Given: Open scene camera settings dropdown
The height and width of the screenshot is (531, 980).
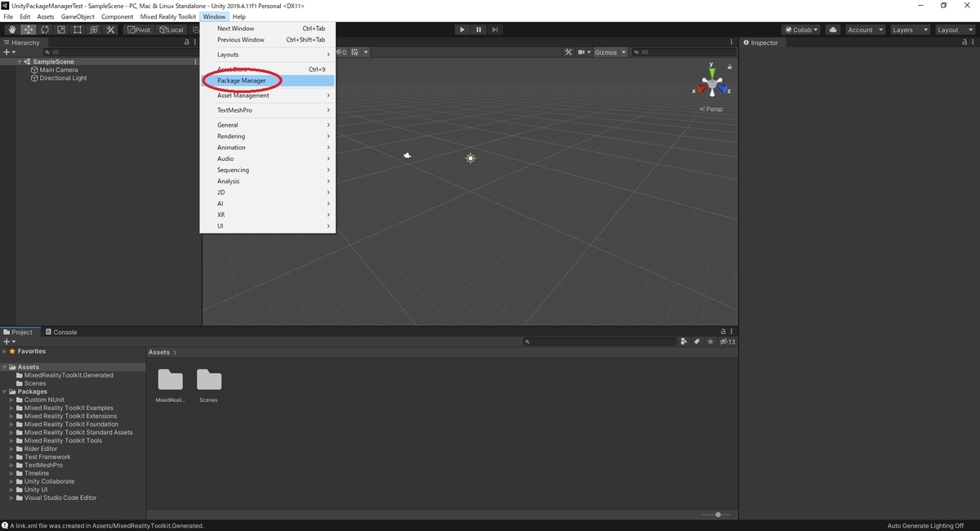Looking at the screenshot, I should click(x=584, y=52).
